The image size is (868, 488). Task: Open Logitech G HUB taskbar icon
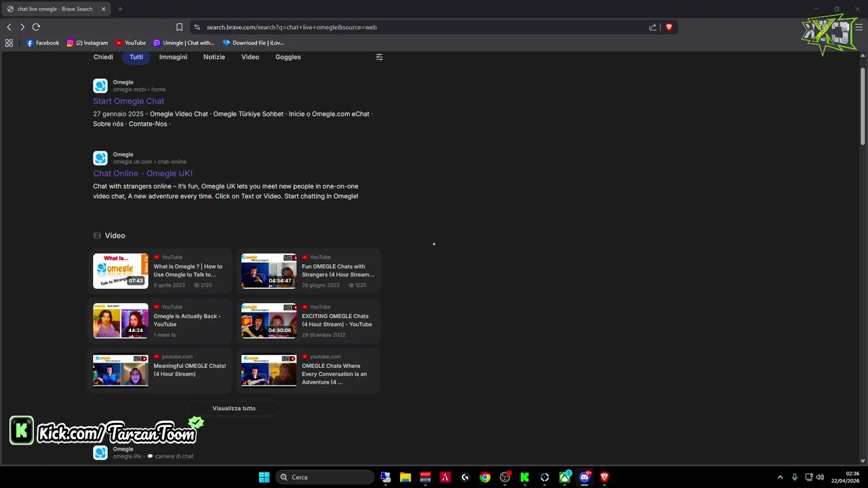point(465,477)
